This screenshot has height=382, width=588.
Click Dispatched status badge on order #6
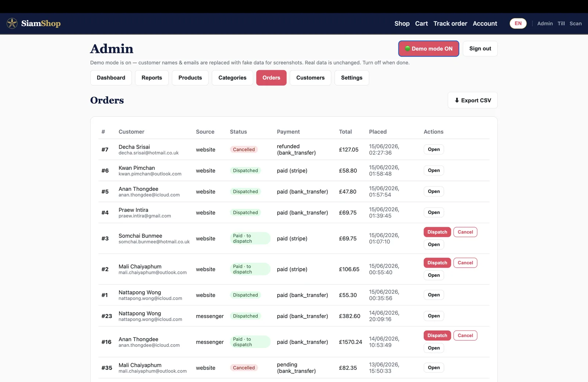click(x=245, y=171)
